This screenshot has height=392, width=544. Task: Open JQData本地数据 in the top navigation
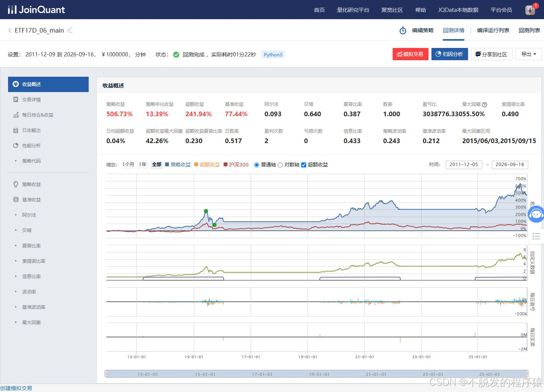tap(458, 10)
